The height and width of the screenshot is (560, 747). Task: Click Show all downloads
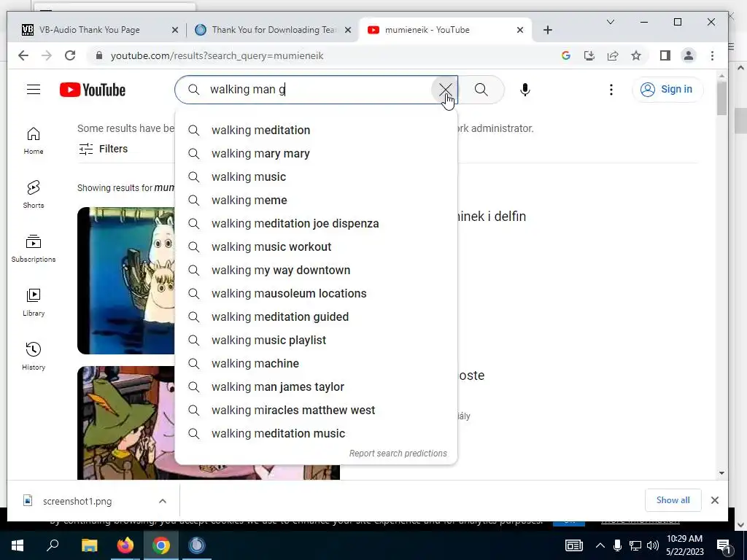click(673, 500)
